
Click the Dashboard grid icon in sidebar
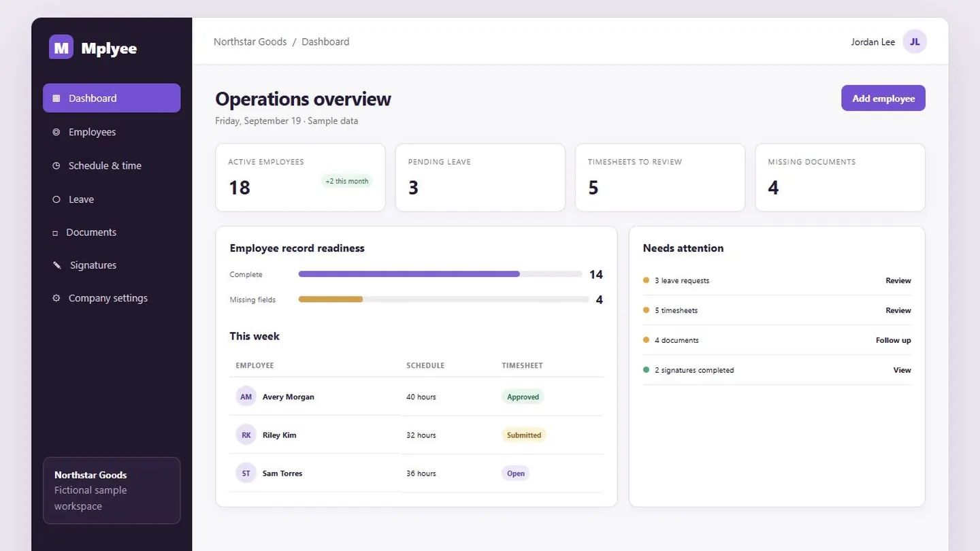56,98
